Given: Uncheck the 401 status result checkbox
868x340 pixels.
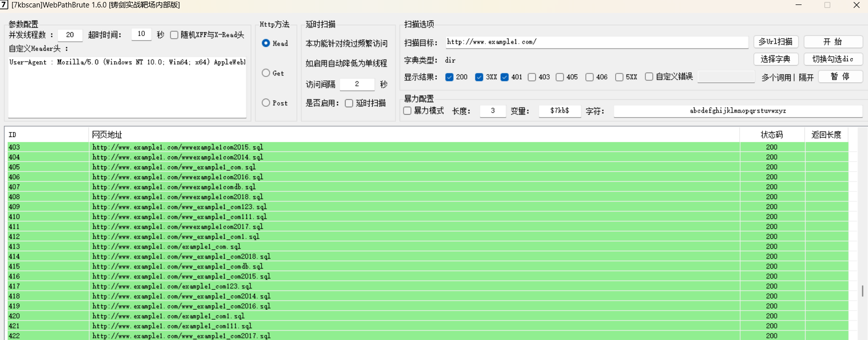Looking at the screenshot, I should [504, 77].
